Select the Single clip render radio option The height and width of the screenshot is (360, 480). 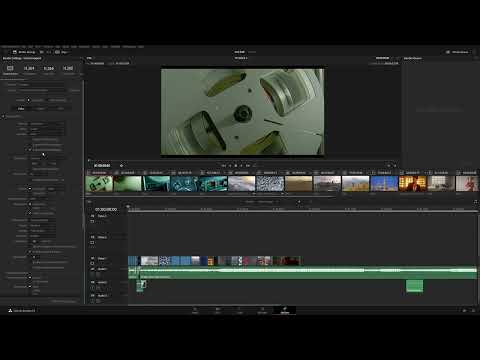29,100
